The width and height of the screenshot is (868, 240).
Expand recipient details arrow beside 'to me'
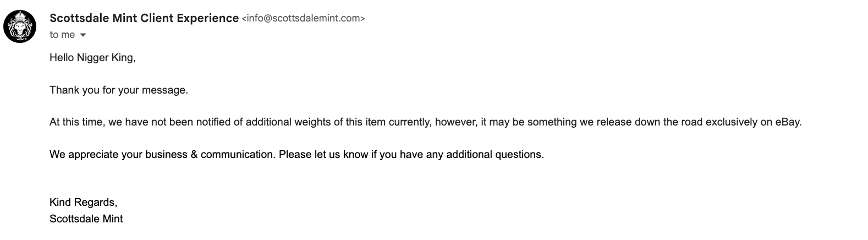click(x=83, y=35)
